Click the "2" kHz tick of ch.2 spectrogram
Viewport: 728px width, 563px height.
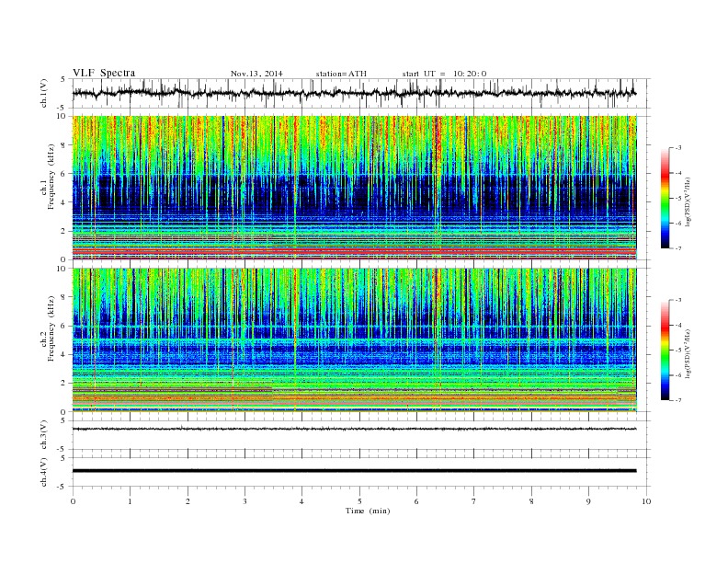(x=63, y=384)
